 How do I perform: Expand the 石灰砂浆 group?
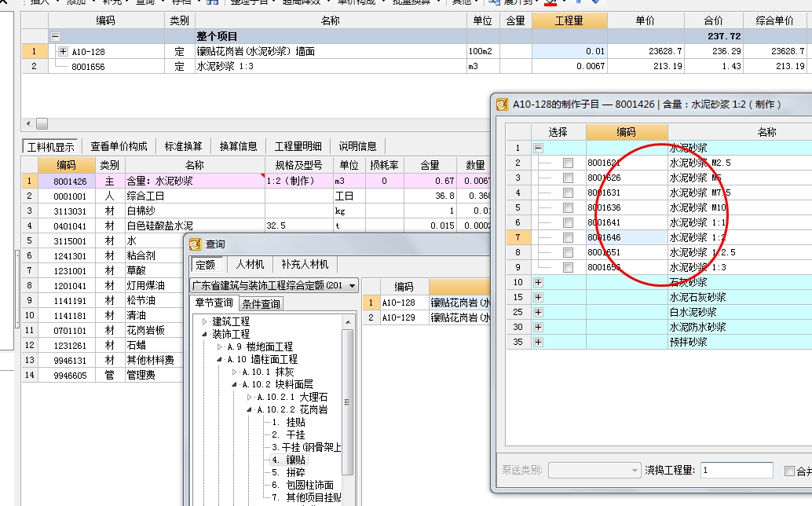[539, 282]
